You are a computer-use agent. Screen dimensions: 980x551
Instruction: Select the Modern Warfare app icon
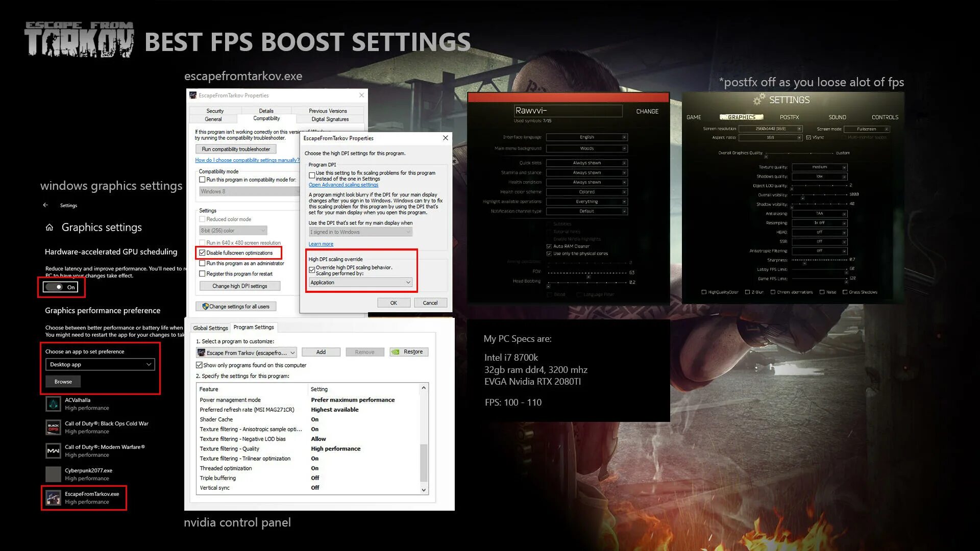(53, 451)
